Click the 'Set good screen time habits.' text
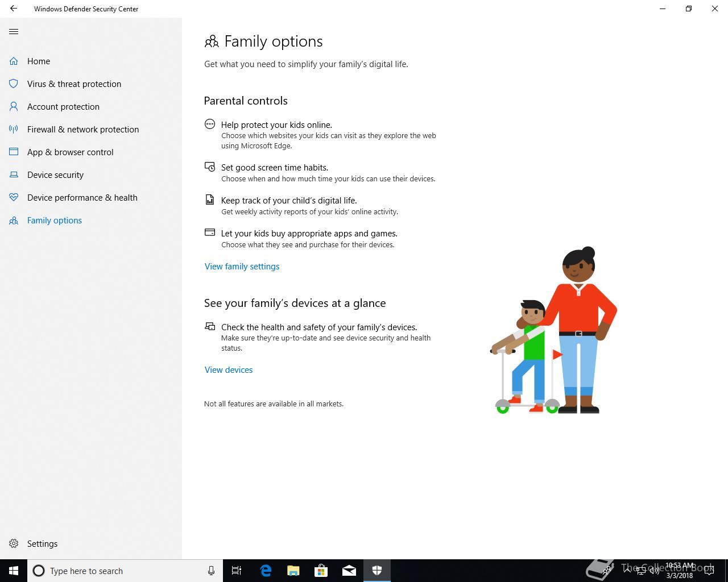 click(x=275, y=167)
